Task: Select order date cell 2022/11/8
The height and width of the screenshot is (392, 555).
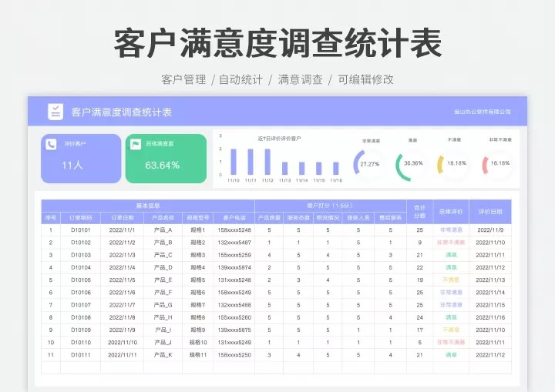Action: click(123, 317)
